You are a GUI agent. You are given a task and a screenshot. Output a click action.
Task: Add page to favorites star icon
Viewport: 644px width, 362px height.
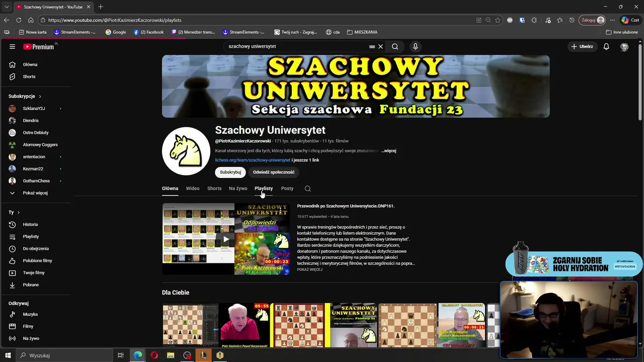tap(498, 20)
